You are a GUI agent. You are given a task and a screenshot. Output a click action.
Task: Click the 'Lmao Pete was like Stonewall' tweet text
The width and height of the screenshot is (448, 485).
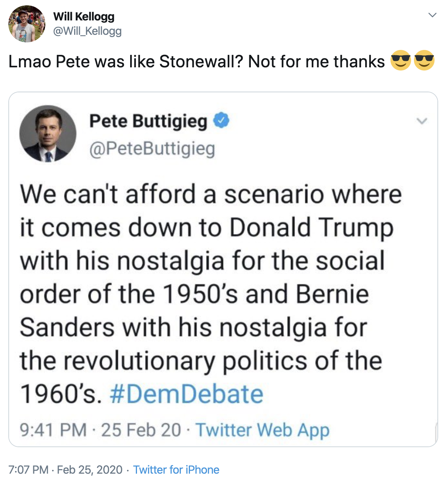(196, 61)
